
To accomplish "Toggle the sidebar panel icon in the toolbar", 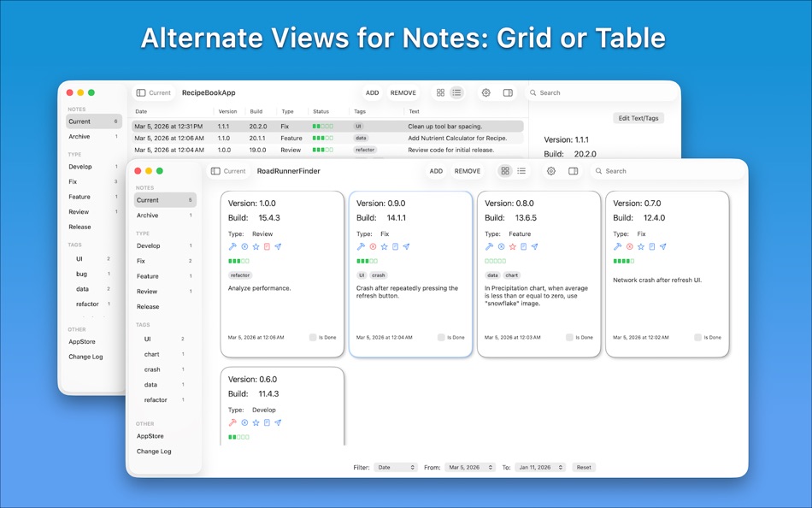I will [x=574, y=170].
